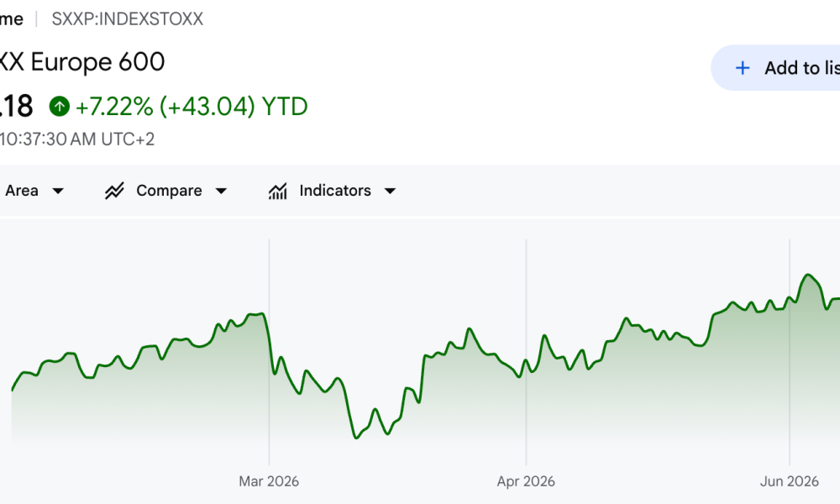The width and height of the screenshot is (840, 504).
Task: Click the Jun 2026 axis label
Action: pyautogui.click(x=789, y=481)
